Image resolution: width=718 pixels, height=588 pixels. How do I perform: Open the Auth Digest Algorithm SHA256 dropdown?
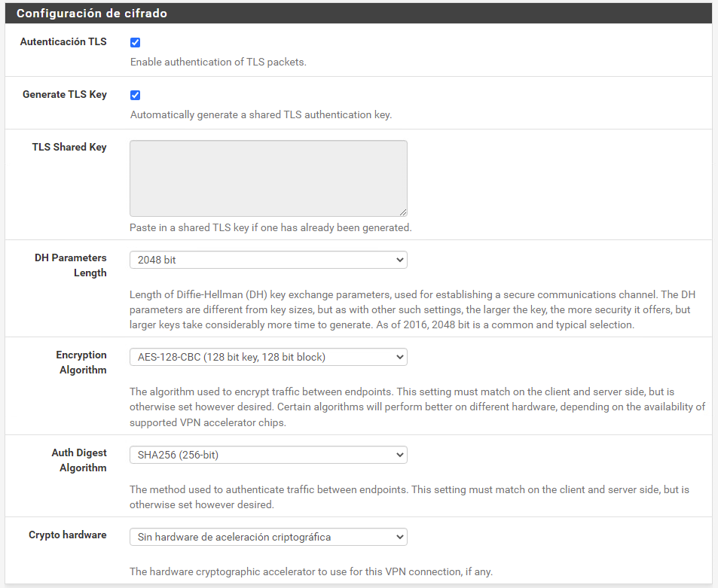[x=268, y=455]
